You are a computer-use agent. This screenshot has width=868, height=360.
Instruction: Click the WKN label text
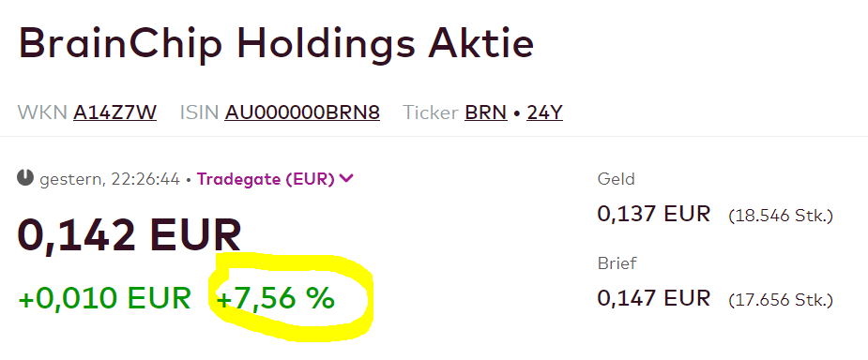click(x=42, y=112)
